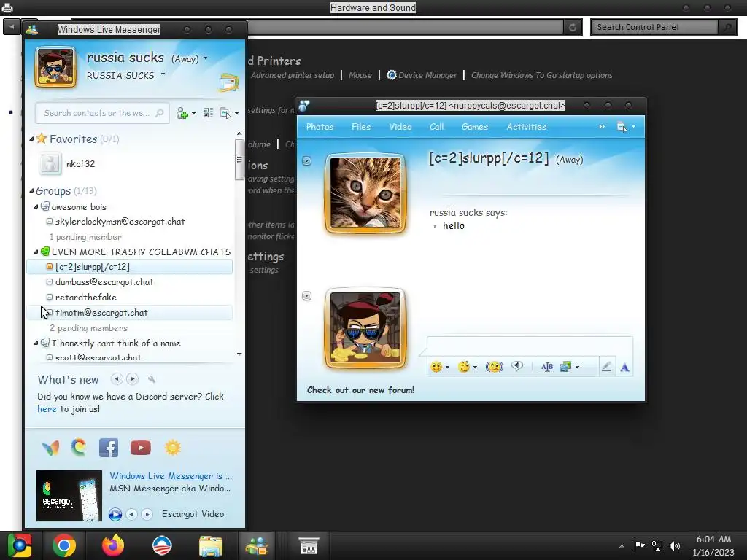
Task: Click Search Control Panel field
Action: click(x=654, y=27)
